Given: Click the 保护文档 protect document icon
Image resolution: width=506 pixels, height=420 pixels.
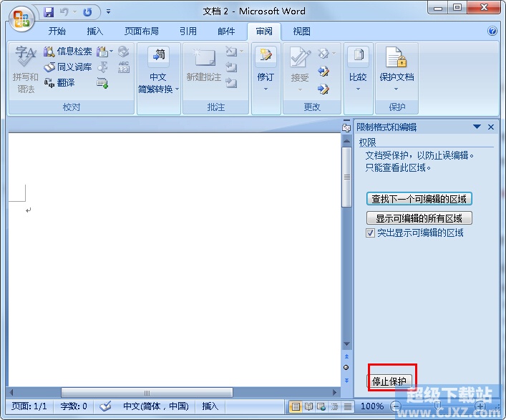Looking at the screenshot, I should (396, 58).
